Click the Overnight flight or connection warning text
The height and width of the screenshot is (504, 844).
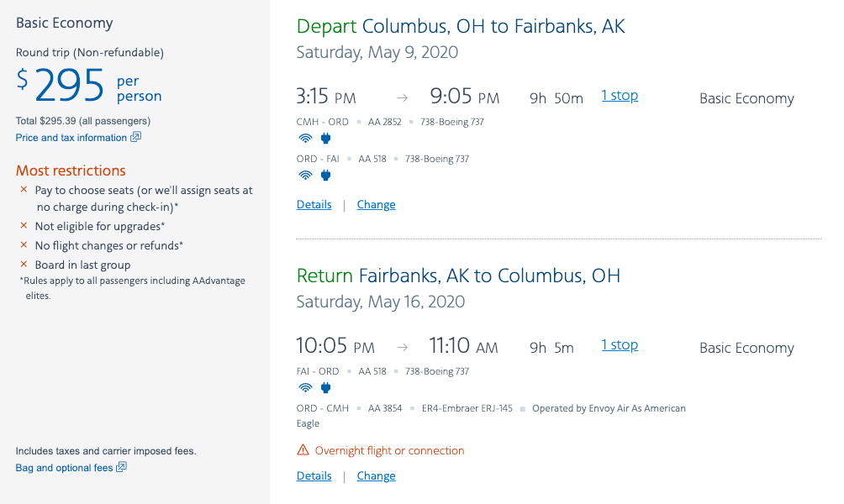point(389,451)
